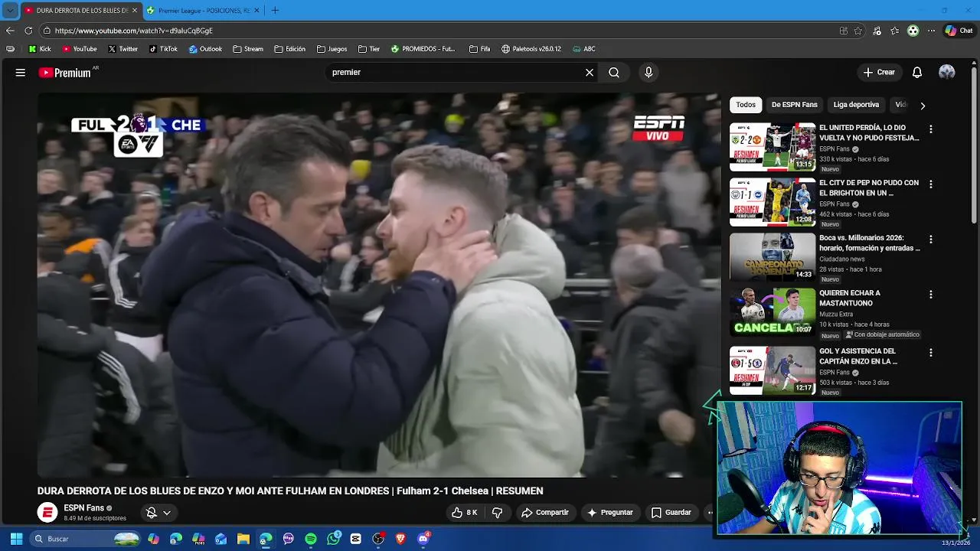This screenshot has width=980, height=551.
Task: Open the YouTube account avatar menu
Action: pyautogui.click(x=947, y=72)
